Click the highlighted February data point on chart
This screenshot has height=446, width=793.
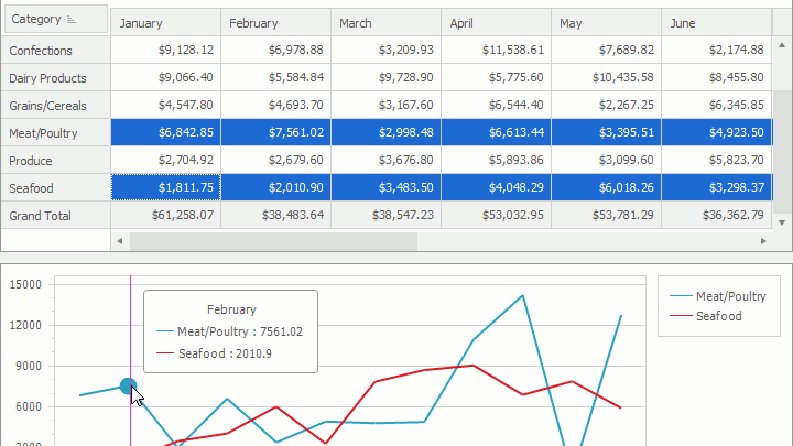coord(128,386)
